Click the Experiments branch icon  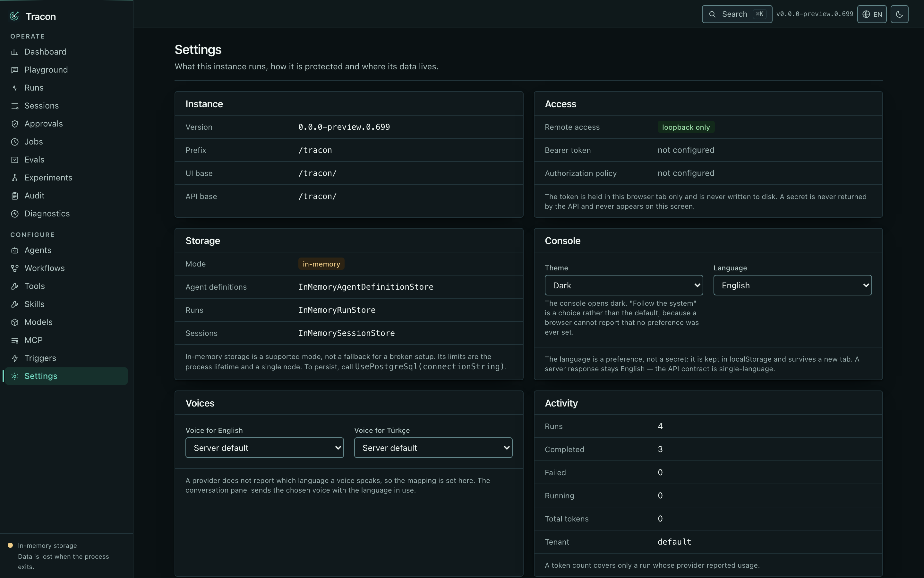coord(14,178)
